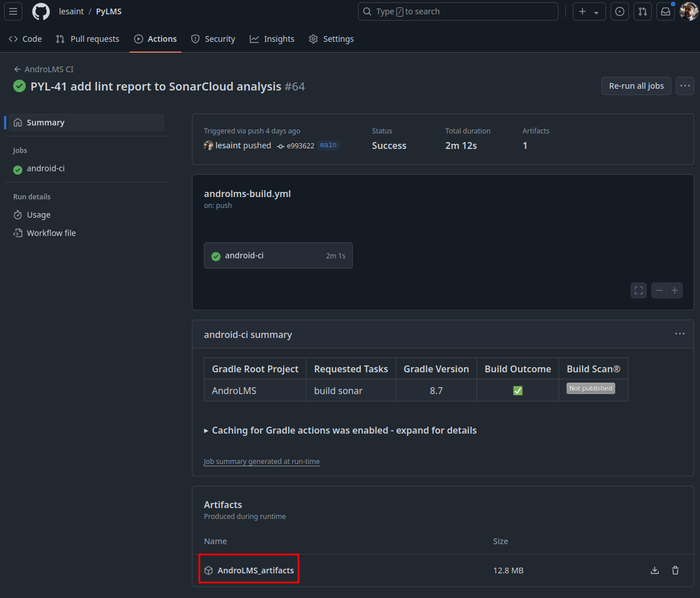Click the androlms-build.yml heading

pyautogui.click(x=247, y=194)
